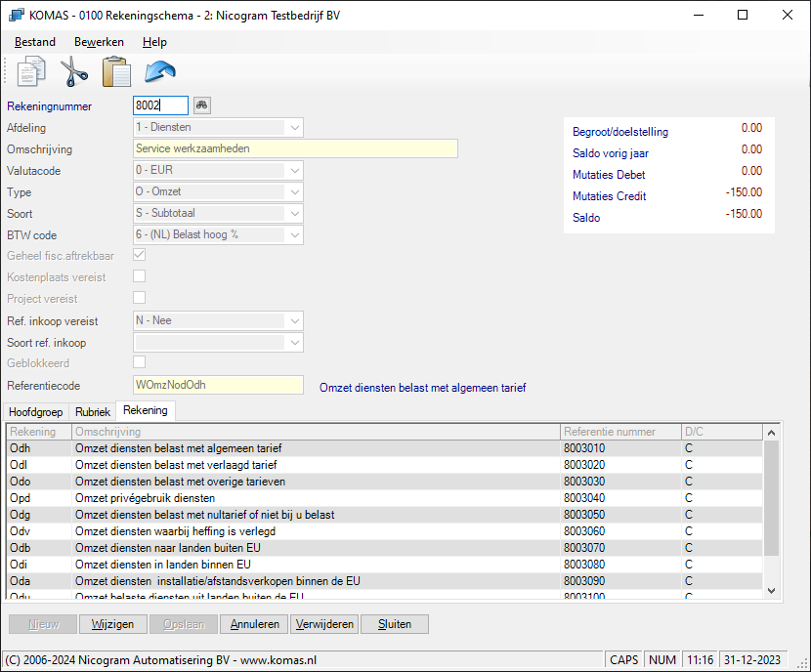Select row 'Omzet diensten belast met verlaagd tarief'

(385, 465)
